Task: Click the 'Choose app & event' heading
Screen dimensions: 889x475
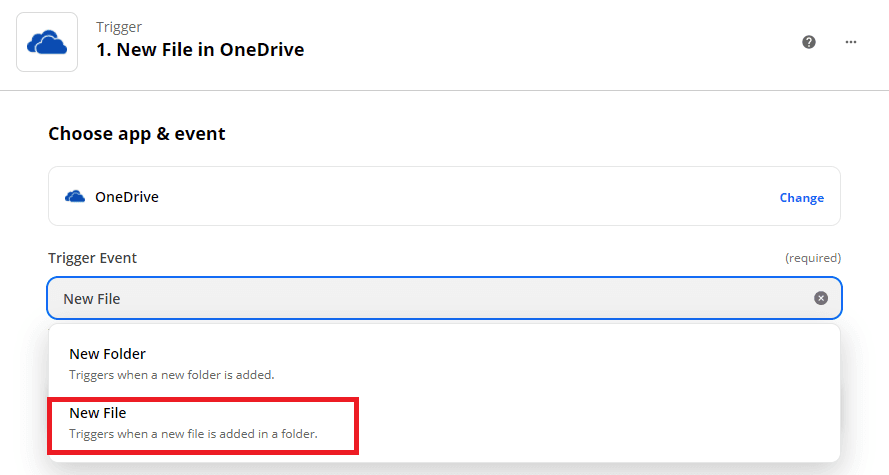Action: coord(137,134)
